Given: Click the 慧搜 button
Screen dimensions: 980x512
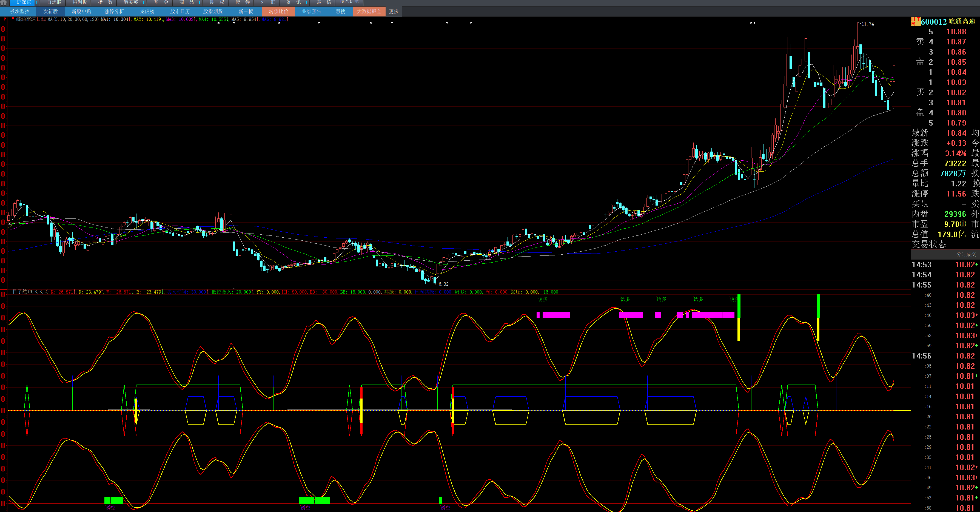Looking at the screenshot, I should [340, 12].
